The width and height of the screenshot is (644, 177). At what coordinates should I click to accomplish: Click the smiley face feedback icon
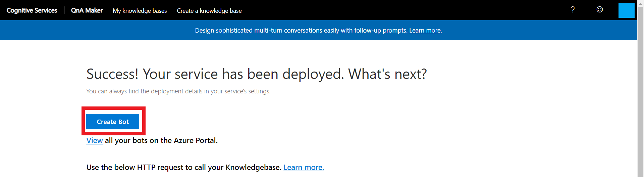pos(600,10)
